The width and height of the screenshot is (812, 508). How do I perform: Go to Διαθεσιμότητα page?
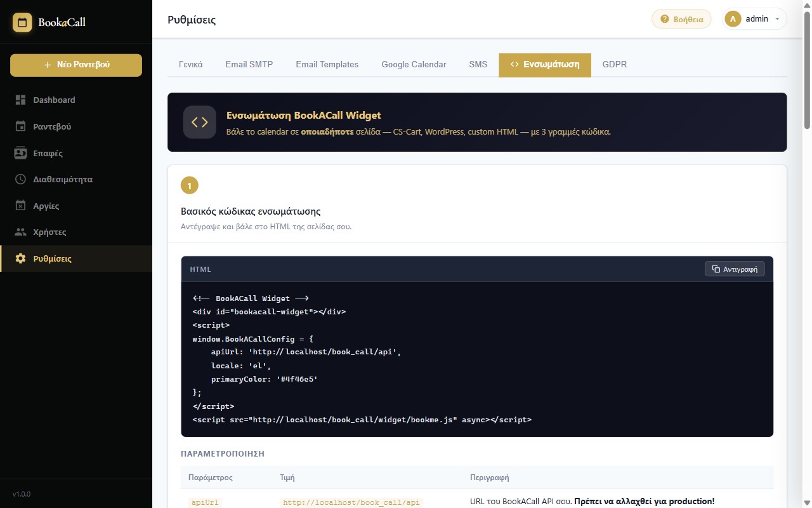76,179
